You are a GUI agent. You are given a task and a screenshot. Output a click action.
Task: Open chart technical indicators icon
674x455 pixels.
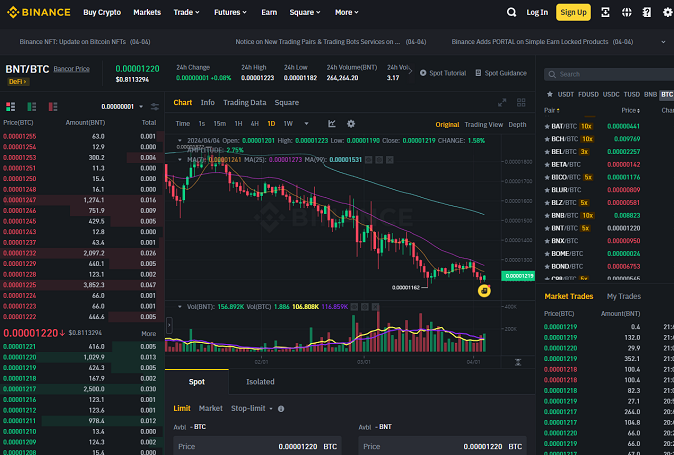(x=332, y=124)
